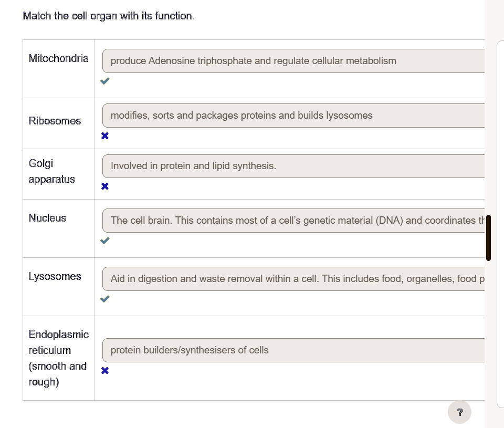Select the Mitochondria row label
Image resolution: width=504 pixels, height=428 pixels.
coord(58,58)
